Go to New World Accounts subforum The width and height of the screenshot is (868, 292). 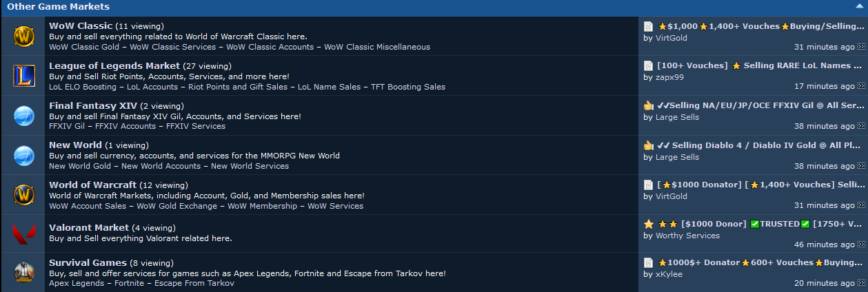162,166
